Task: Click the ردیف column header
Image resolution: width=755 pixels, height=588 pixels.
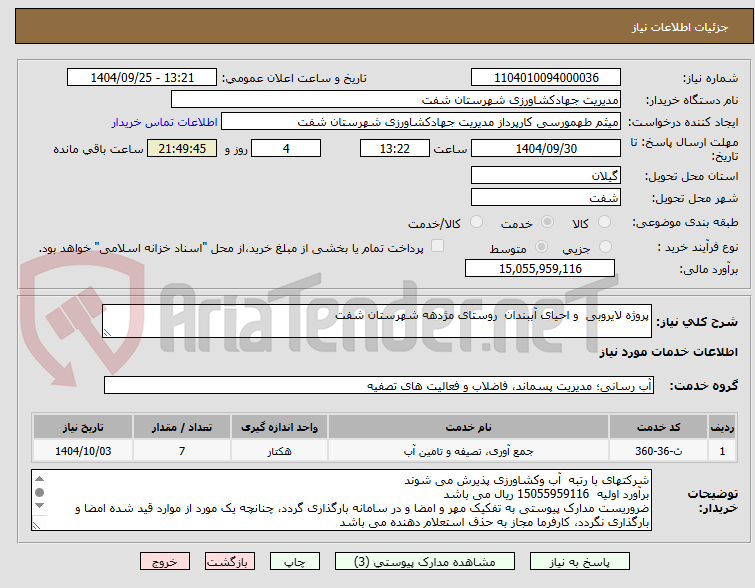Action: point(722,427)
